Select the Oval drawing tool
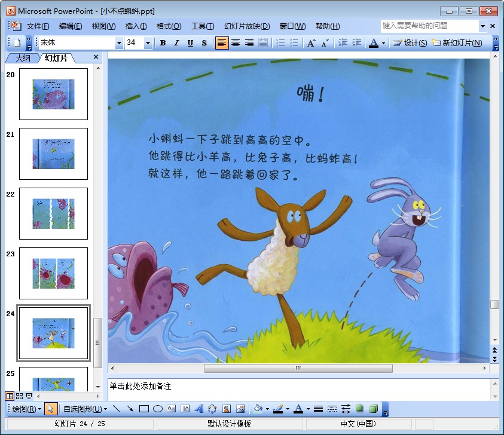 pyautogui.click(x=157, y=409)
